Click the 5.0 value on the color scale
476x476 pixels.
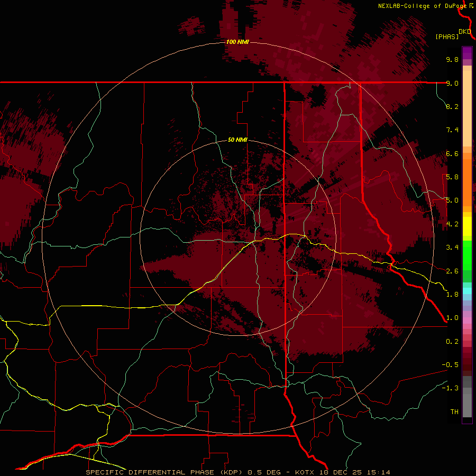452,200
